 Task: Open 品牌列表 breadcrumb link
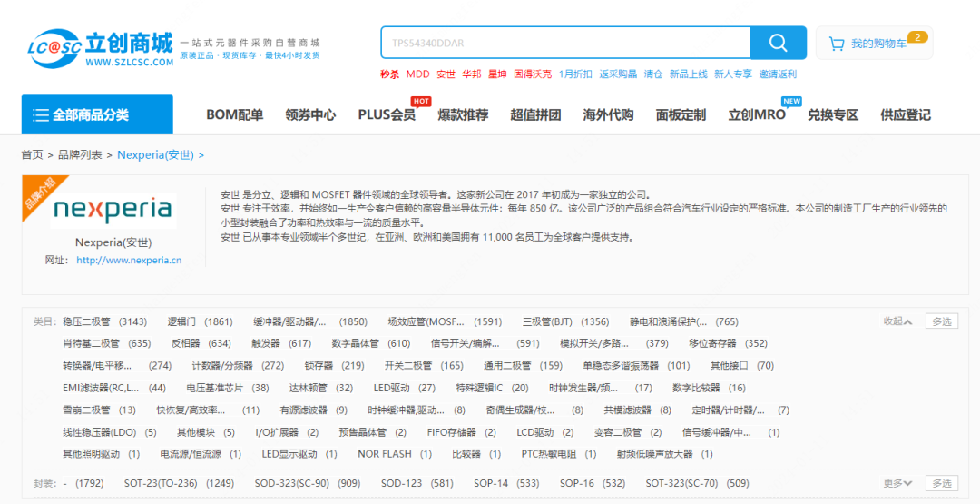(80, 155)
